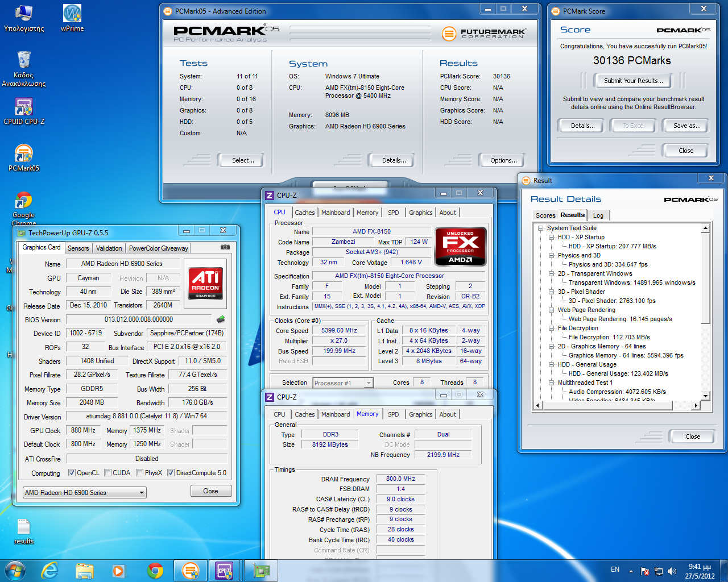Click Details button under System in PCMark05
This screenshot has width=728, height=582.
coord(394,160)
